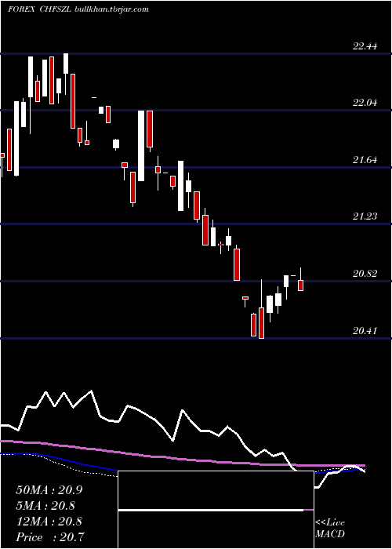Viewport: 392px width, 549px height.
Task: Click the <<Live MACD label
Action: [x=330, y=529]
